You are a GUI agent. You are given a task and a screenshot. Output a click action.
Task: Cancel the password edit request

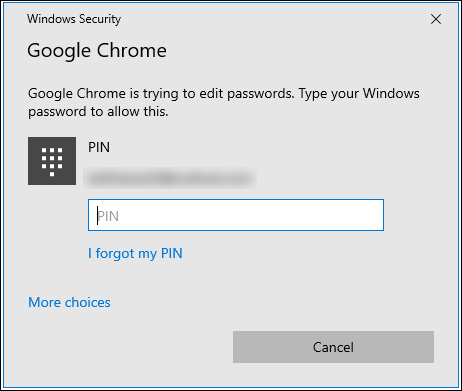pos(333,347)
